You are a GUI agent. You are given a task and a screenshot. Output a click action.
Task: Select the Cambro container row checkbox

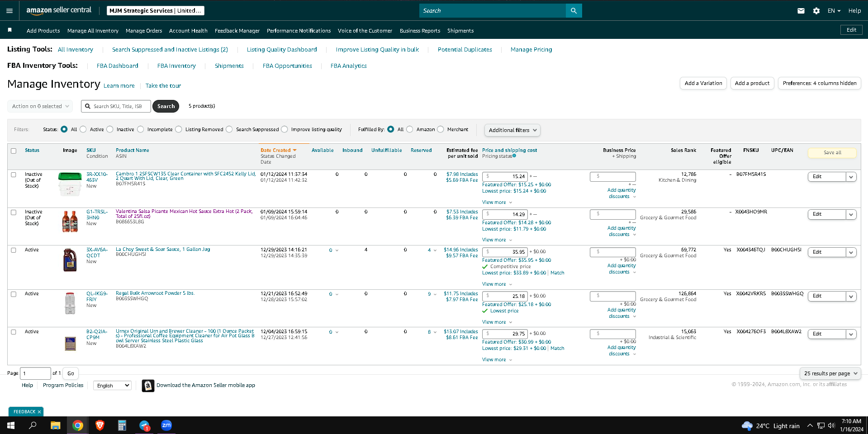(x=14, y=175)
